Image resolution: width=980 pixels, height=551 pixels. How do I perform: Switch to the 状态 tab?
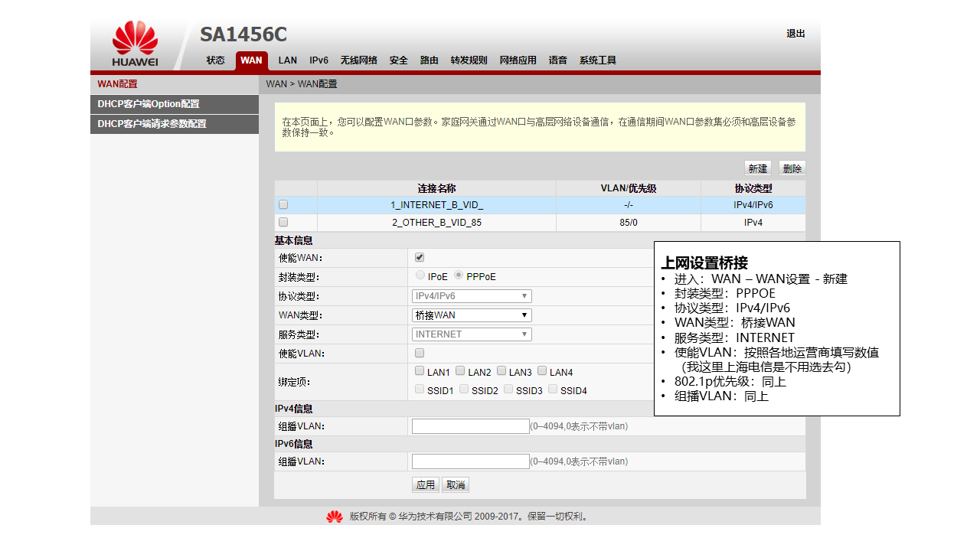(215, 60)
